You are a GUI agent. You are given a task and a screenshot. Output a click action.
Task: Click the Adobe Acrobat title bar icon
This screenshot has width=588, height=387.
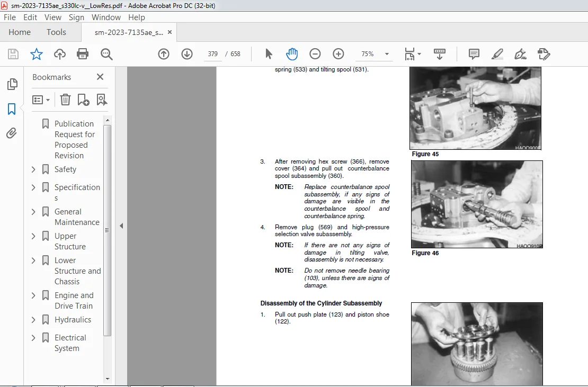(4, 5)
